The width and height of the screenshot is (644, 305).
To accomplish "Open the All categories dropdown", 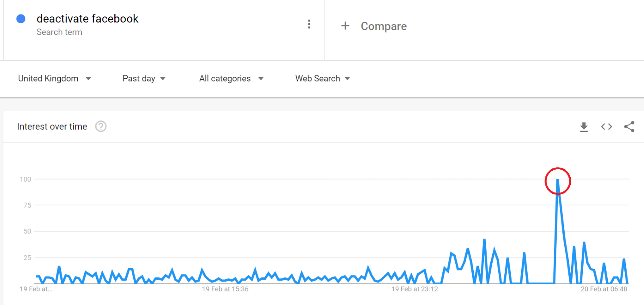I will 231,78.
